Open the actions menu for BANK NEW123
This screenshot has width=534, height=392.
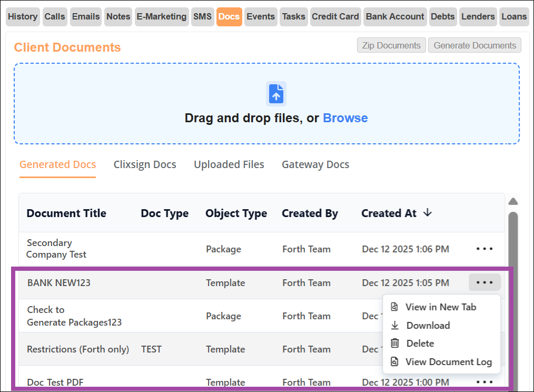pyautogui.click(x=484, y=282)
